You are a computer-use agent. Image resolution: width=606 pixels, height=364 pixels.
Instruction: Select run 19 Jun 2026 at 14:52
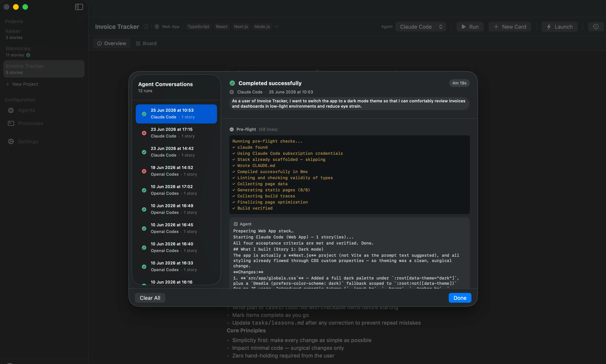[x=176, y=171]
